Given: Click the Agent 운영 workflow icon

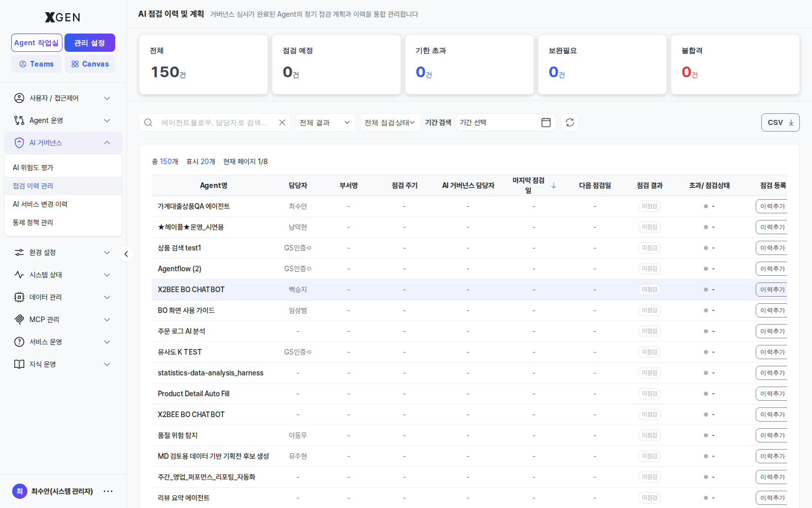Looking at the screenshot, I should tap(19, 120).
